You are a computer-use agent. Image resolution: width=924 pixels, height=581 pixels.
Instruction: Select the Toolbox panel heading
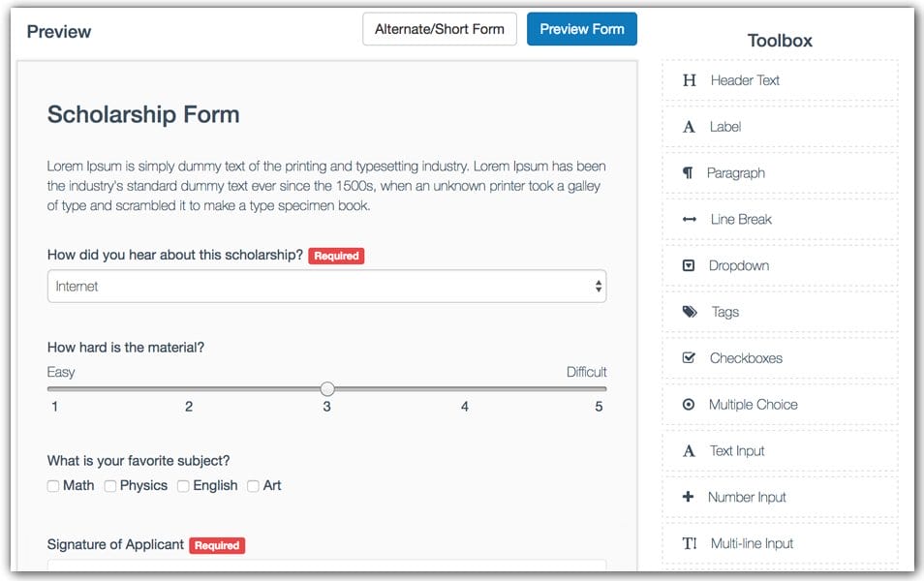[x=781, y=40]
